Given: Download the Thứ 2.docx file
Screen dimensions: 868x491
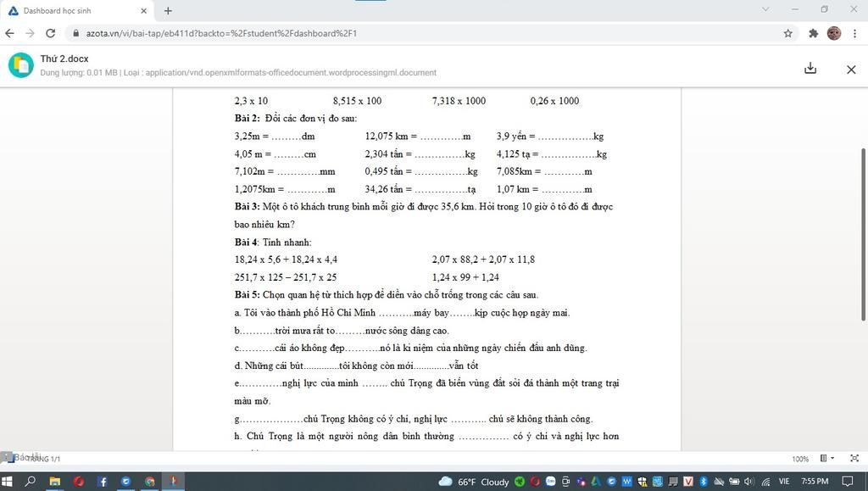Looking at the screenshot, I should (x=810, y=68).
